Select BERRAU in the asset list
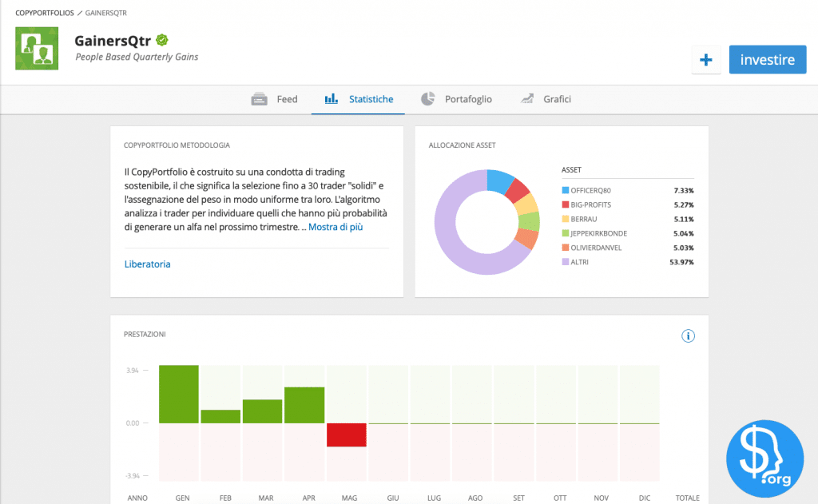Image resolution: width=818 pixels, height=504 pixels. (x=584, y=219)
